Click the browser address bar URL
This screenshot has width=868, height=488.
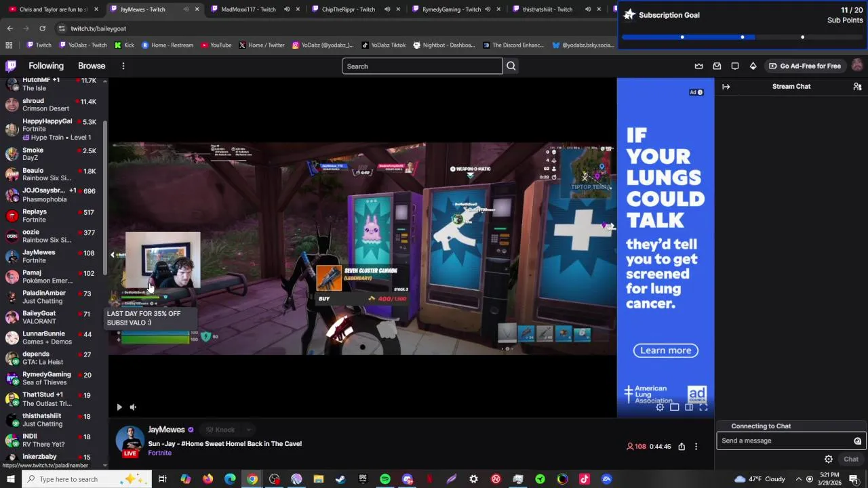[x=98, y=28]
